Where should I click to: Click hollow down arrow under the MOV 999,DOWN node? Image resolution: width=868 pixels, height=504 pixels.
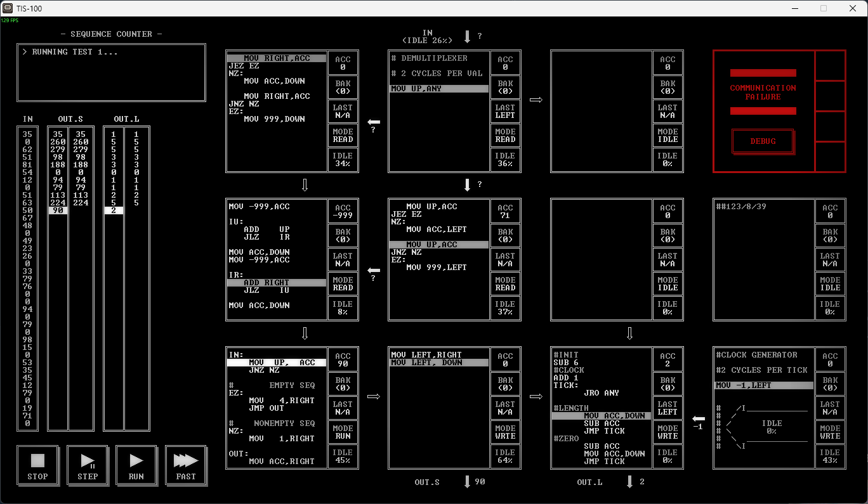point(305,184)
